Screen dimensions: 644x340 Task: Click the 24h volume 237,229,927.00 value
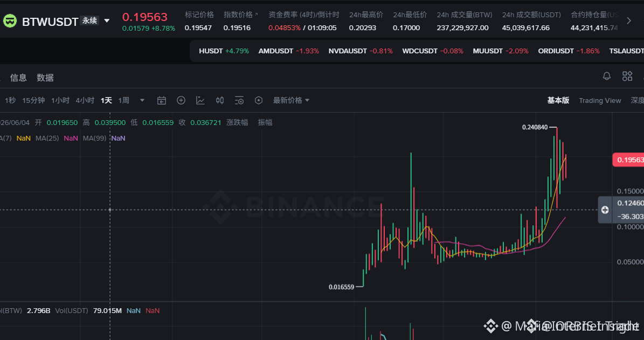(462, 28)
